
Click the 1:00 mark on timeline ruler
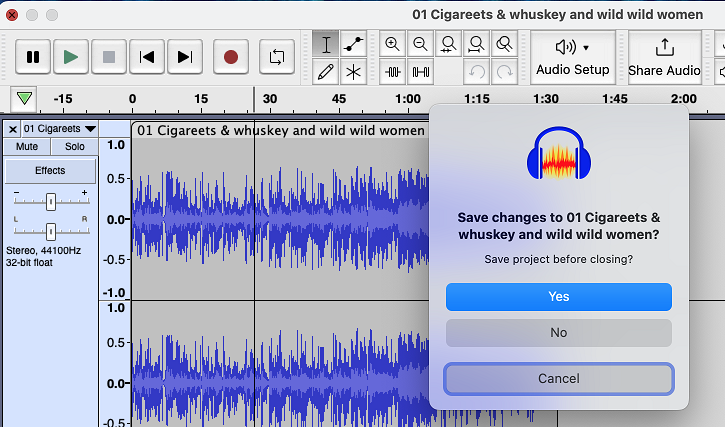click(x=408, y=99)
